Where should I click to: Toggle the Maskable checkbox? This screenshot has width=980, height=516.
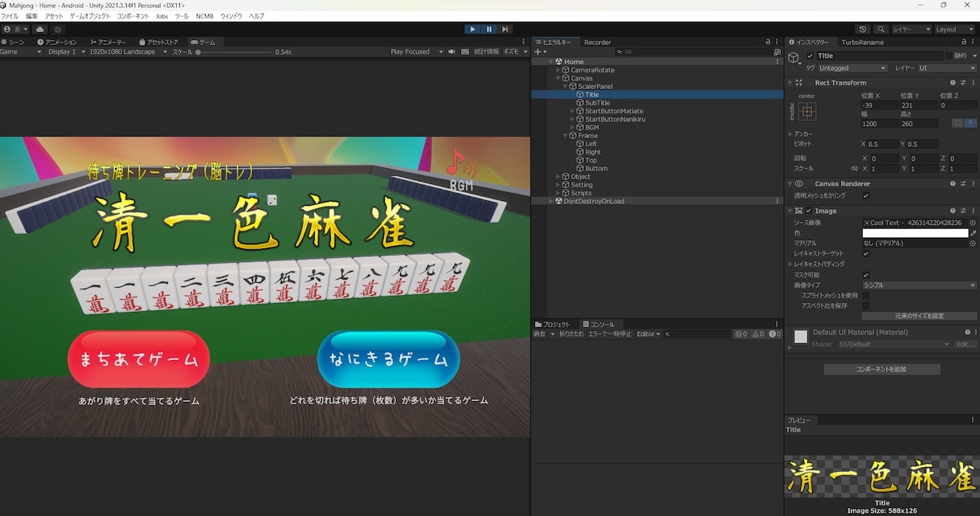coord(866,275)
